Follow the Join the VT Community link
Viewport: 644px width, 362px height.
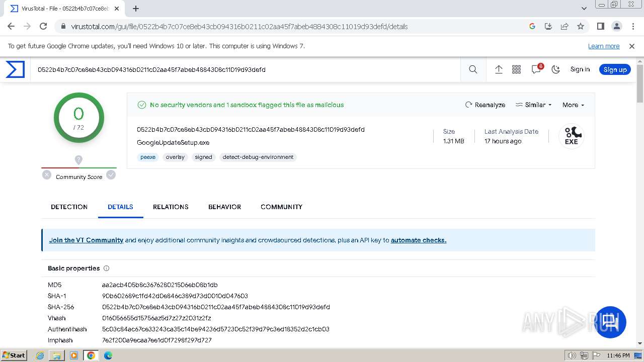(x=86, y=240)
